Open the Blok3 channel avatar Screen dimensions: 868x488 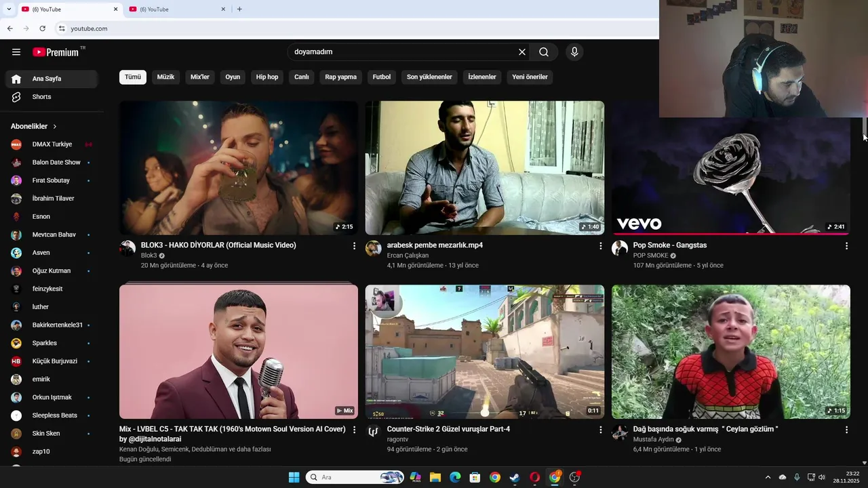(127, 248)
